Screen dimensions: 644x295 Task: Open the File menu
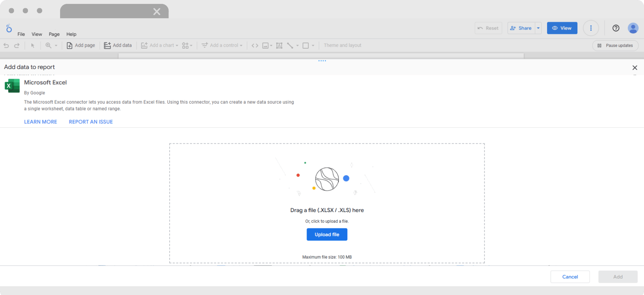(21, 34)
